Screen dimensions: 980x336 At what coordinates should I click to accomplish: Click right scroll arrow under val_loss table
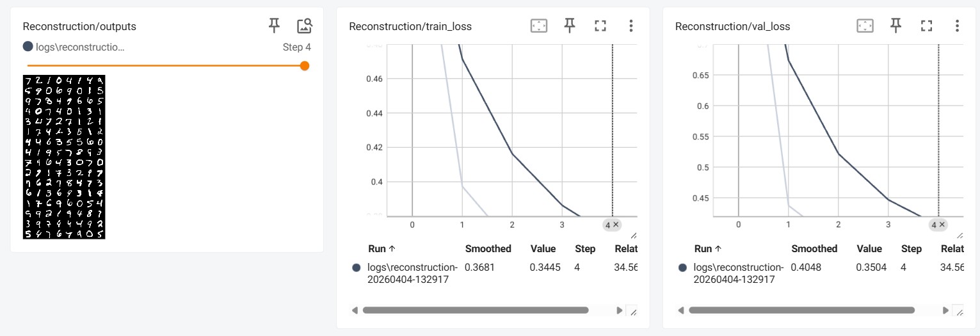point(945,310)
